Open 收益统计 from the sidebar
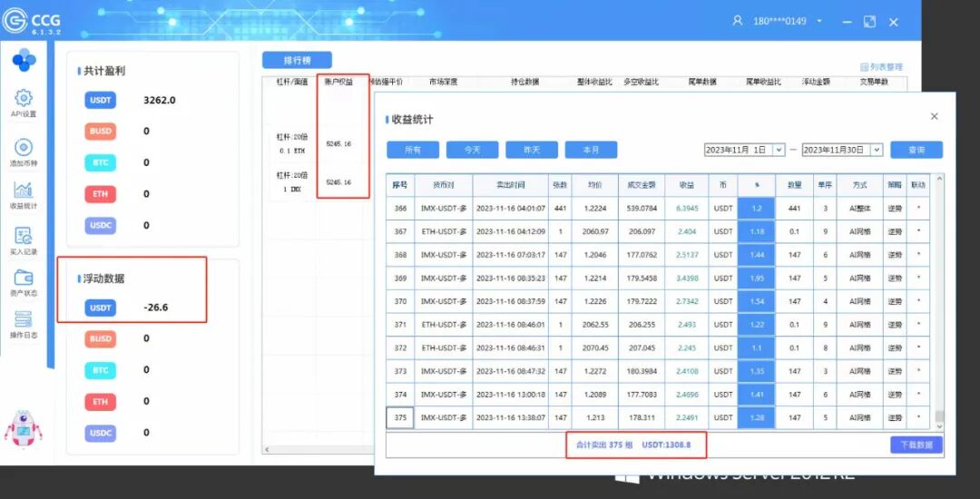Image resolution: width=980 pixels, height=499 pixels. click(23, 195)
